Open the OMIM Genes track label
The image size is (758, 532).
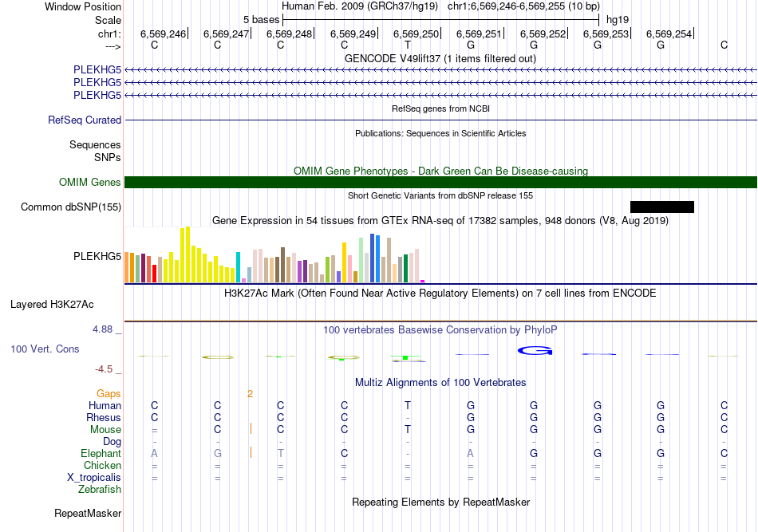point(90,182)
